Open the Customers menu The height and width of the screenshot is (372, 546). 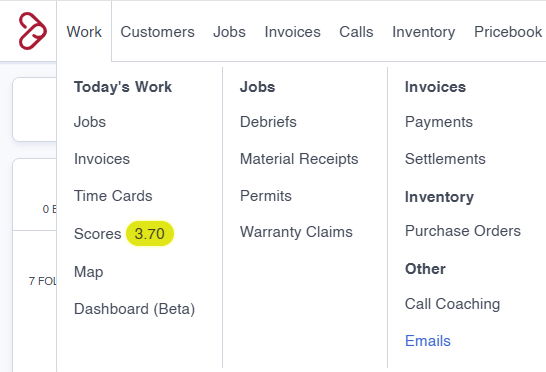157,32
